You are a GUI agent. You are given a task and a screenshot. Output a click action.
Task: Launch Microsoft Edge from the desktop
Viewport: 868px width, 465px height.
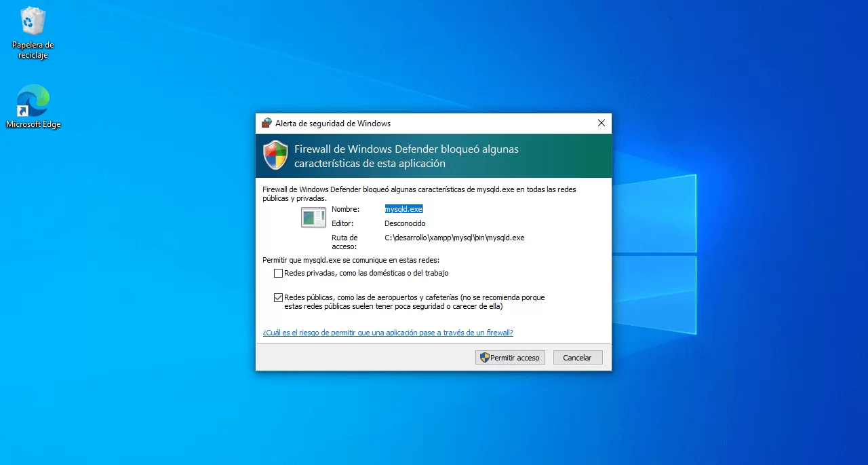33,107
